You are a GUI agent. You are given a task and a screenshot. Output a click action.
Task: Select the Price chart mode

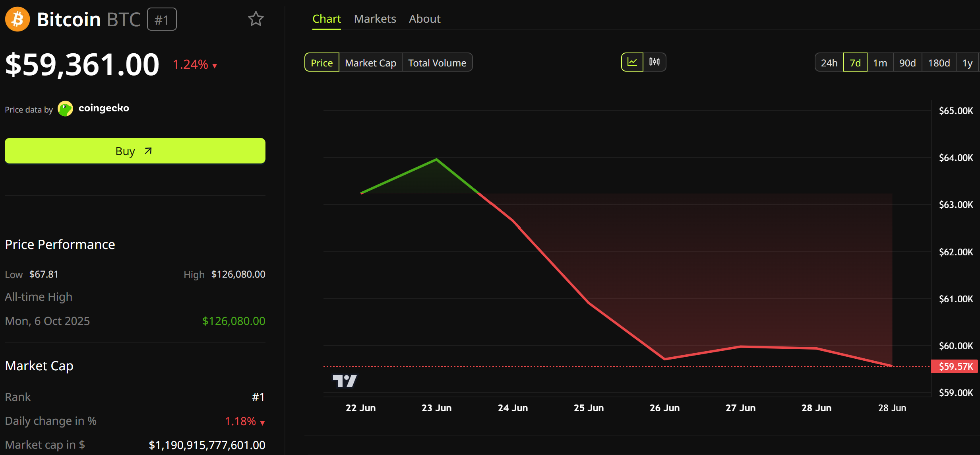click(322, 62)
